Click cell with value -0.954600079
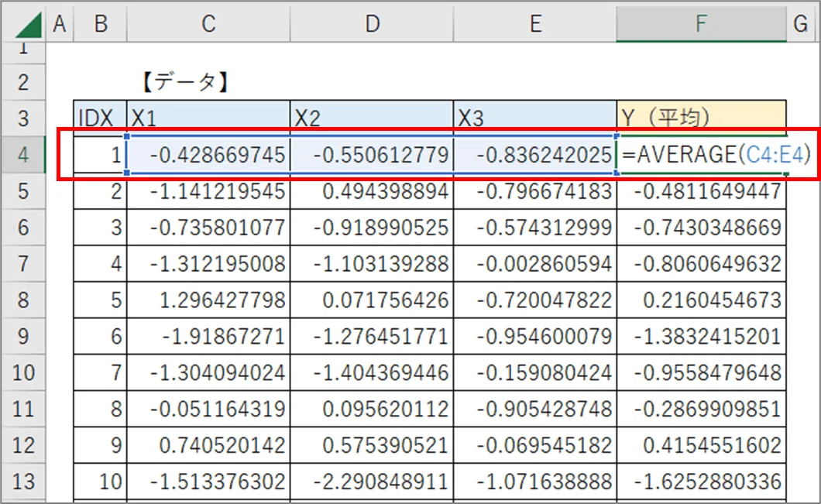The image size is (821, 504). [x=535, y=336]
